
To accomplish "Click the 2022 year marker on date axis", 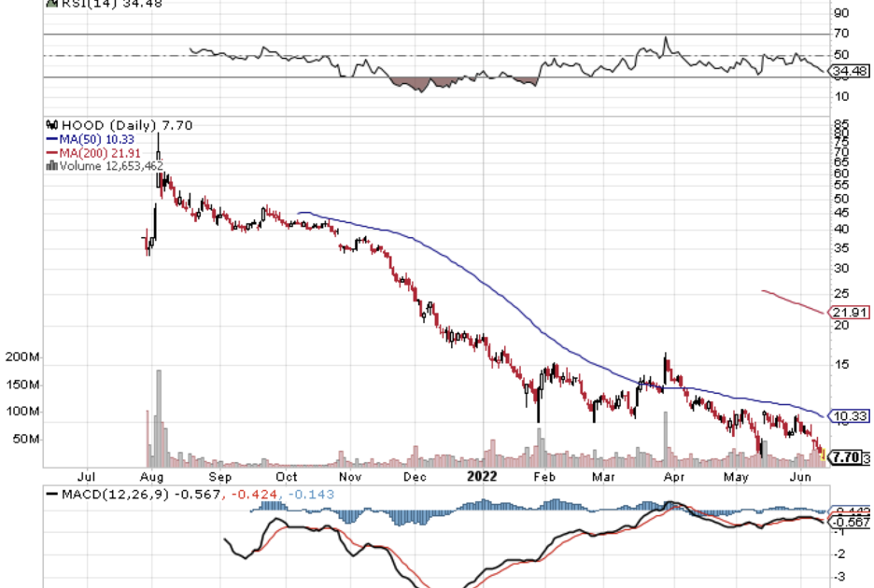I will 482,475.
